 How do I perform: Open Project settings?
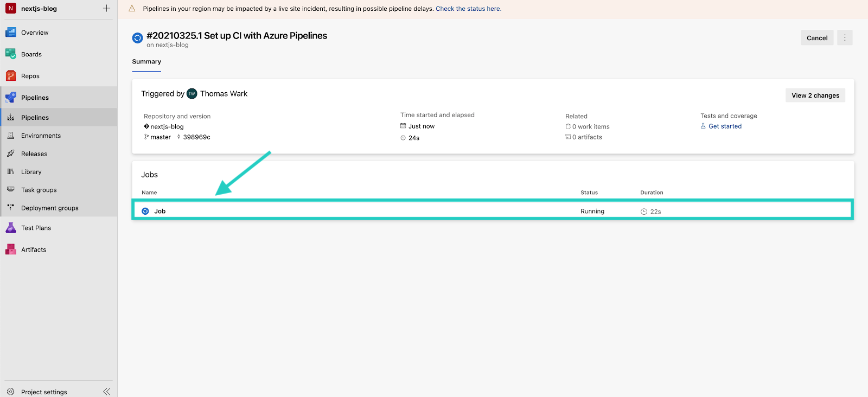click(x=44, y=392)
